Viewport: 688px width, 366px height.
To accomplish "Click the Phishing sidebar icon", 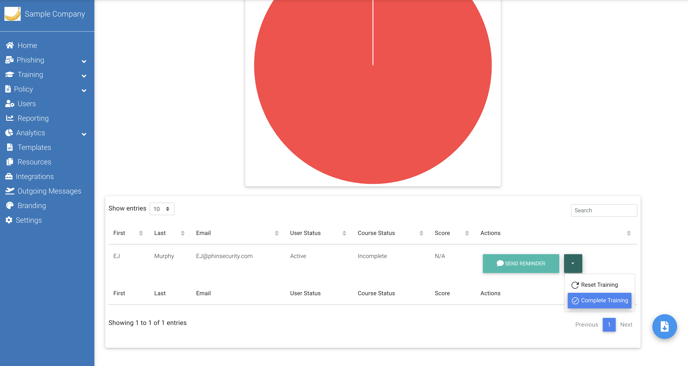I will tap(9, 60).
